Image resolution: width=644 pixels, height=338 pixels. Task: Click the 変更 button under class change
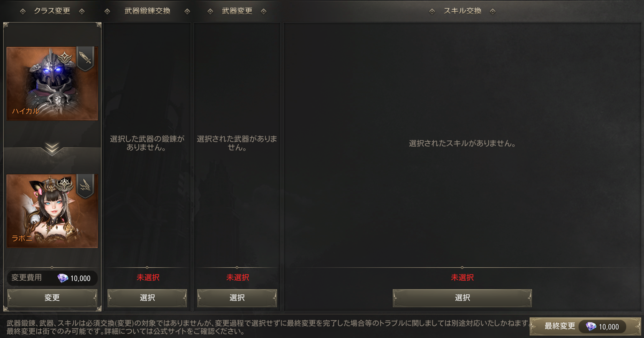click(52, 298)
